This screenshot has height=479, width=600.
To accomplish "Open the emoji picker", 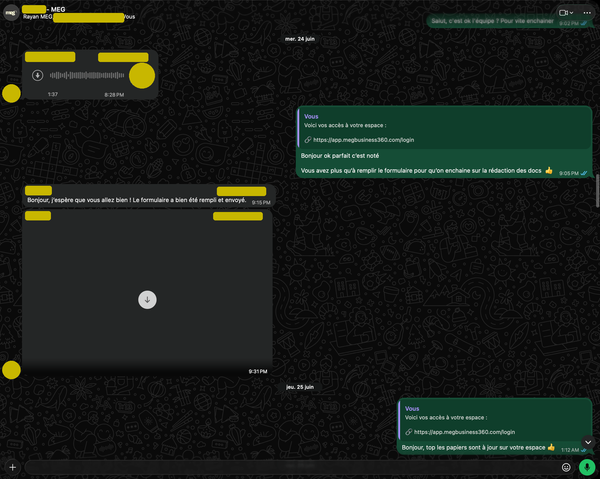I will pos(566,467).
